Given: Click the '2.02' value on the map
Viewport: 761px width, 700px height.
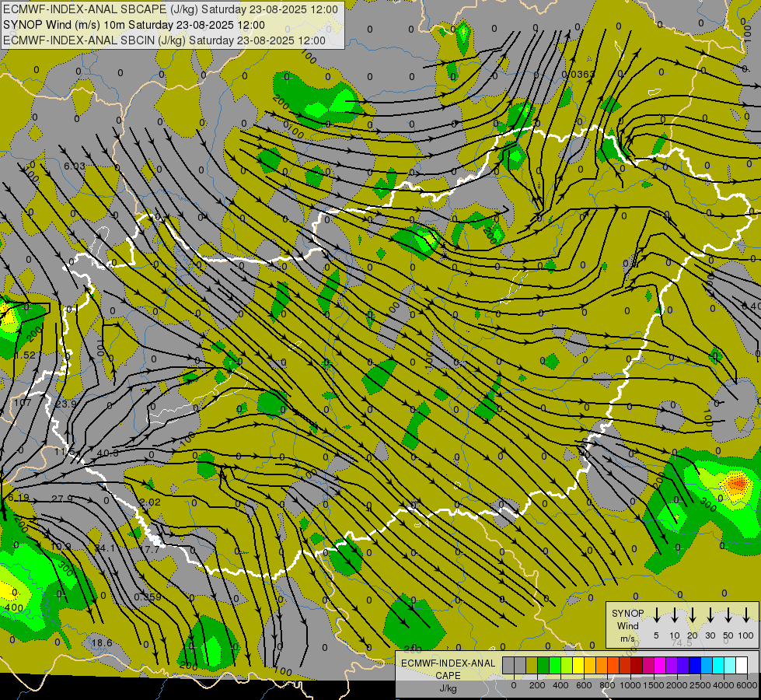Looking at the screenshot, I should 150,502.
